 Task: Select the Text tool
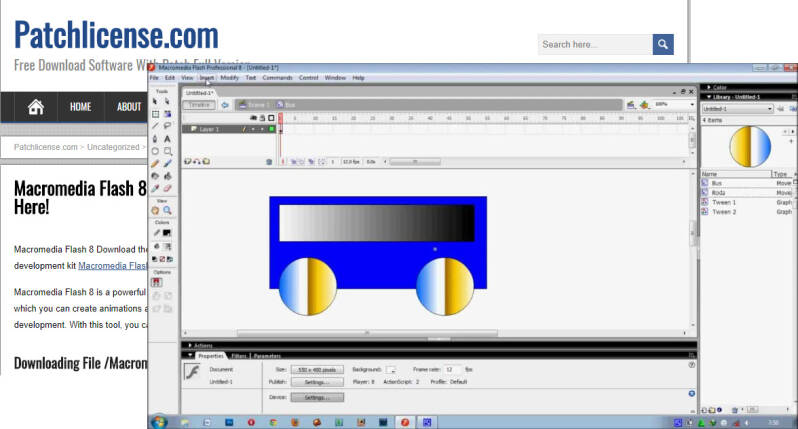click(167, 138)
